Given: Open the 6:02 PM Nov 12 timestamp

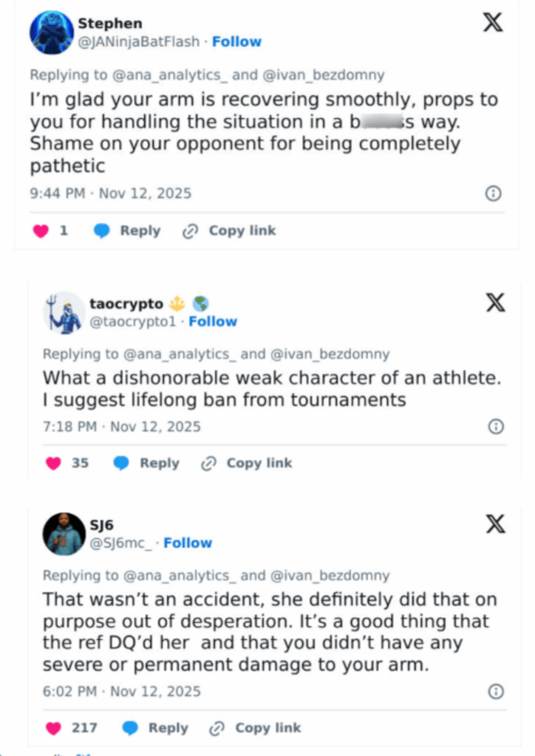Looking at the screenshot, I should click(121, 692).
